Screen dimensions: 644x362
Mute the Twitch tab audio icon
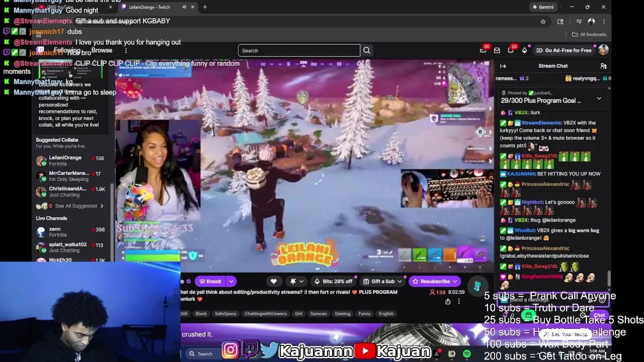point(184,7)
